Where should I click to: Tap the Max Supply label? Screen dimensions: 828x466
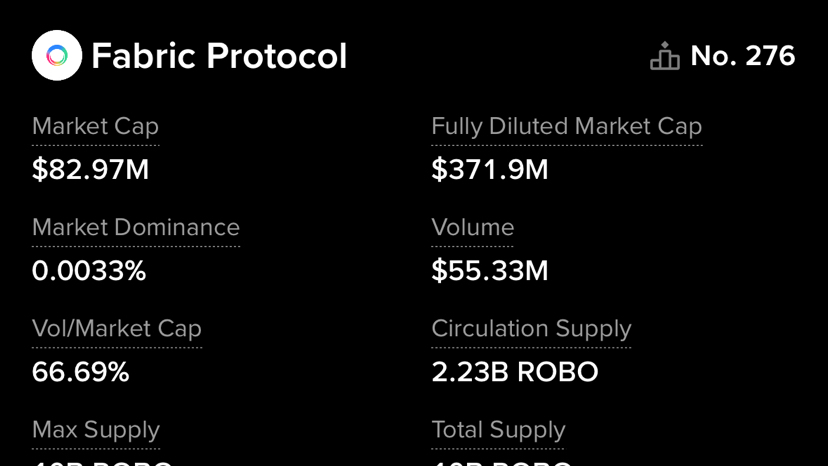(x=95, y=430)
